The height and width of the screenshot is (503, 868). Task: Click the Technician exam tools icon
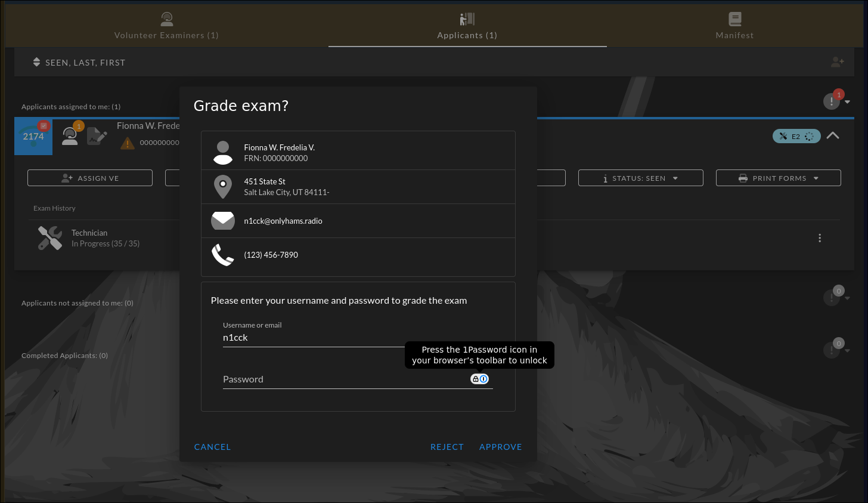[50, 238]
